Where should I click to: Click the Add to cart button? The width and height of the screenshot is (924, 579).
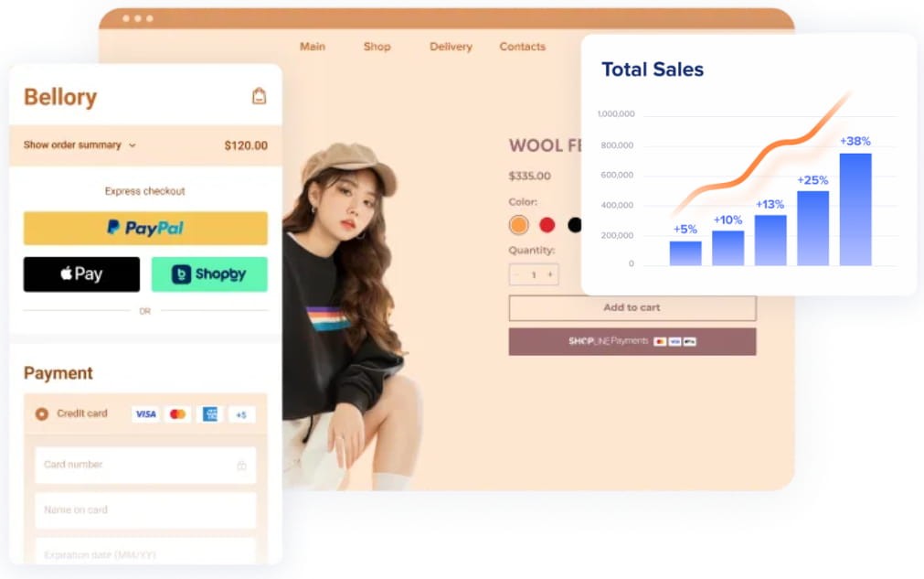point(632,308)
